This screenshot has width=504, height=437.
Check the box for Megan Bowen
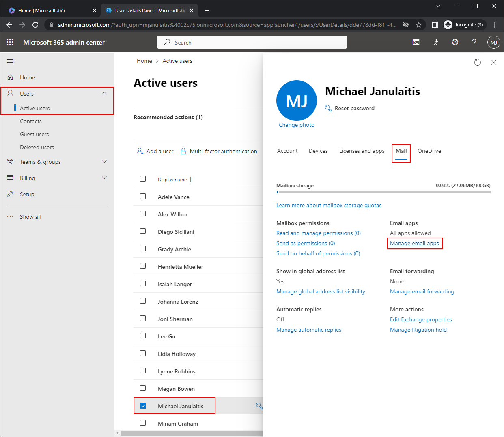(x=143, y=388)
